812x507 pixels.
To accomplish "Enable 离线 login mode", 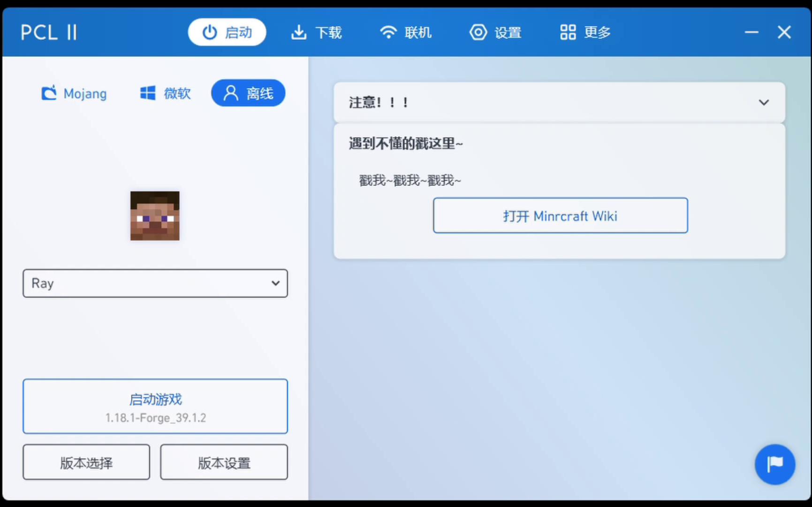I will pyautogui.click(x=248, y=93).
